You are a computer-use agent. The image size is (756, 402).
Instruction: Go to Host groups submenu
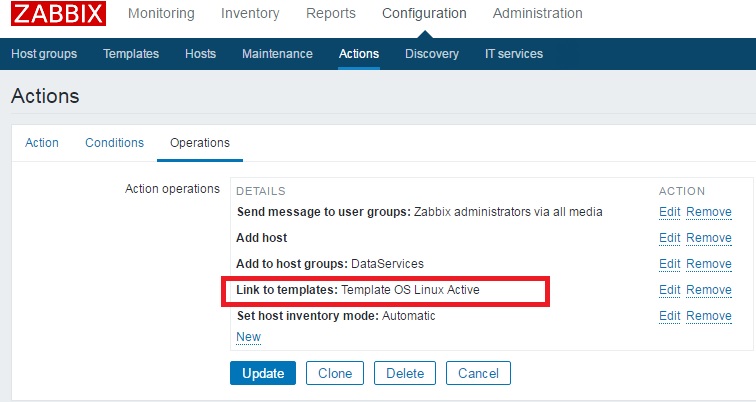point(43,54)
